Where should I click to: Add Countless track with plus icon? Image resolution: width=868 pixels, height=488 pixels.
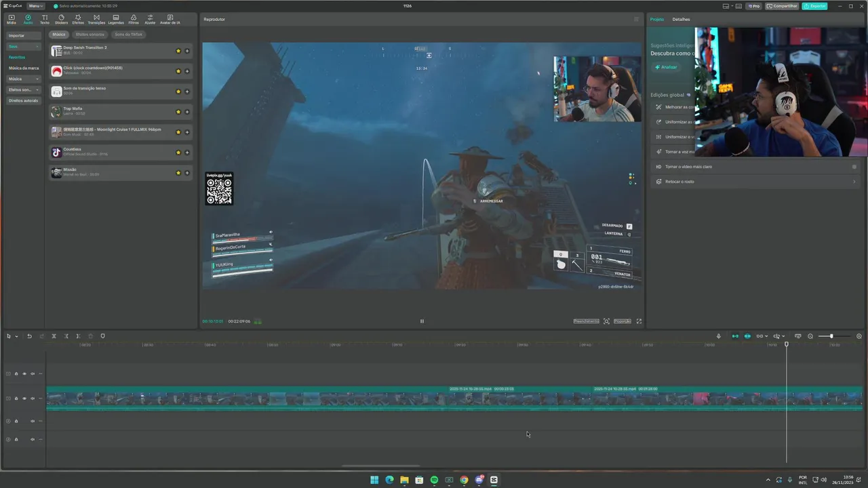pyautogui.click(x=187, y=152)
